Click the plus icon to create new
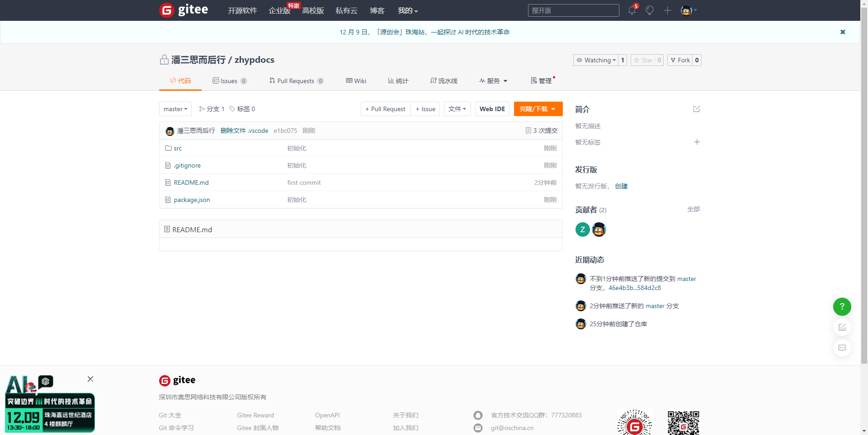868x435 pixels. click(x=667, y=10)
